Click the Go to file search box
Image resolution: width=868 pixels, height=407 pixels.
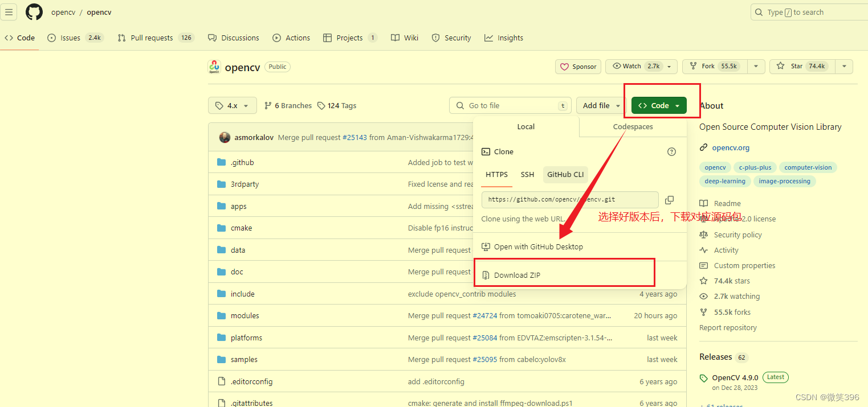tap(511, 106)
